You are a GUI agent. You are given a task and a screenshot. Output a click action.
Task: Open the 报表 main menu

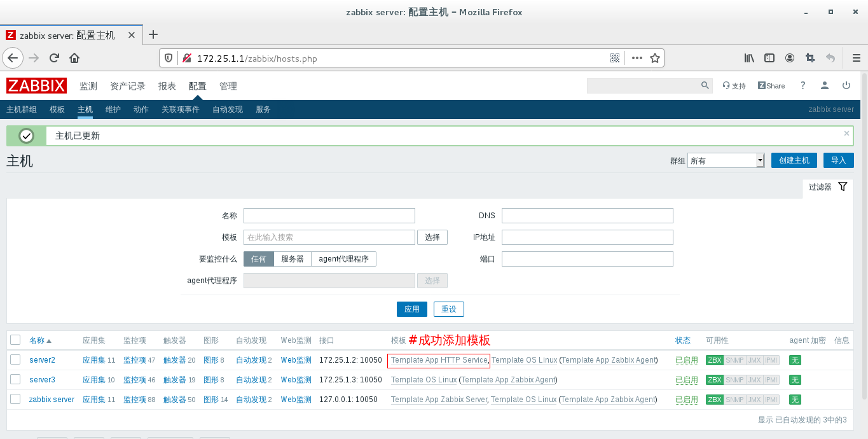coord(167,86)
